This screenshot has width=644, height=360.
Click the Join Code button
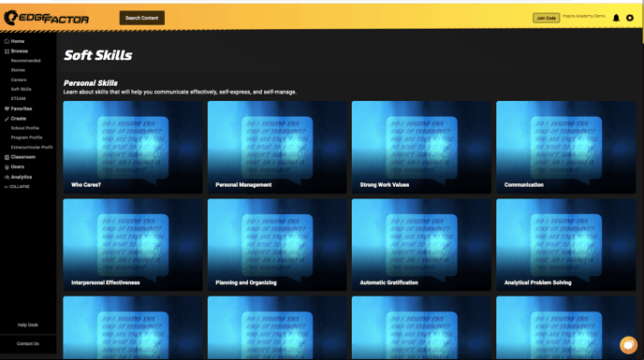[x=546, y=18]
